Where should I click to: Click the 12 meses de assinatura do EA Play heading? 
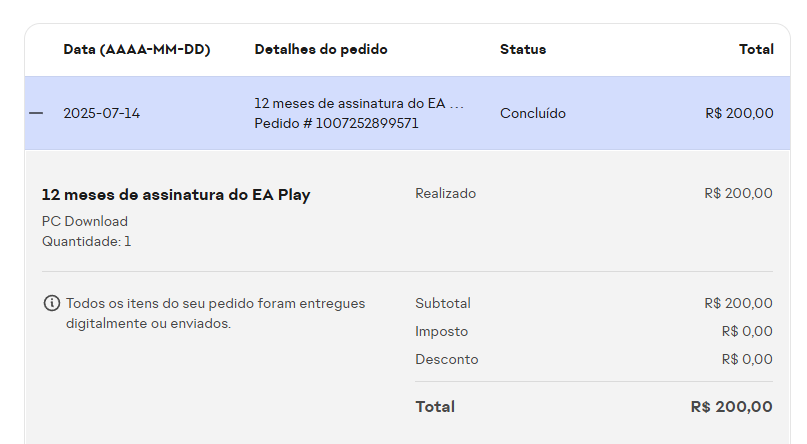[176, 195]
